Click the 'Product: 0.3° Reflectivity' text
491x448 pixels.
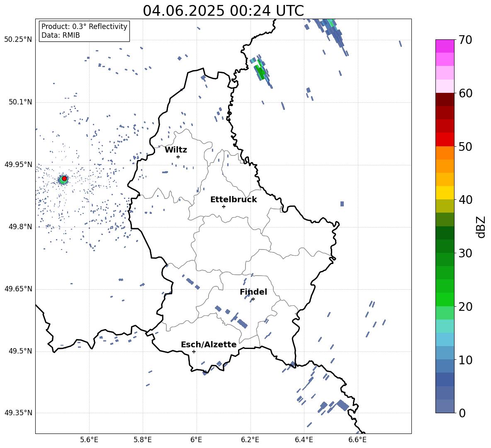[84, 27]
